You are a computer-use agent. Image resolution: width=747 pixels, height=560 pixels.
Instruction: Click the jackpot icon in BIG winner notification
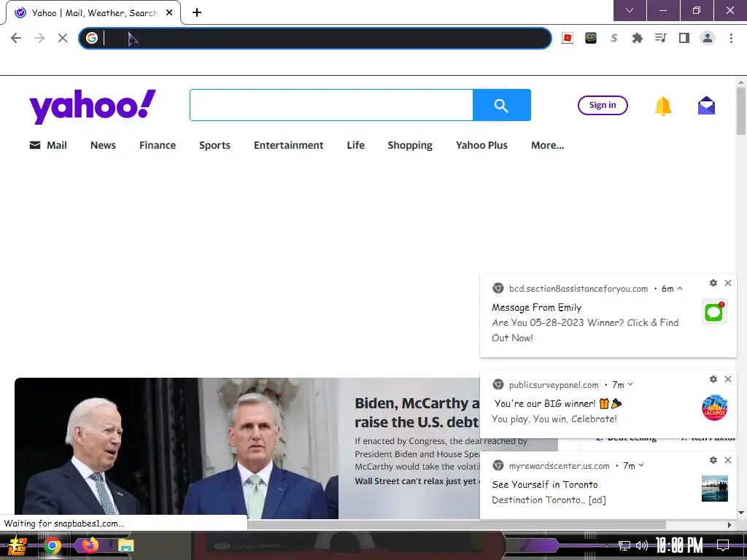point(714,408)
